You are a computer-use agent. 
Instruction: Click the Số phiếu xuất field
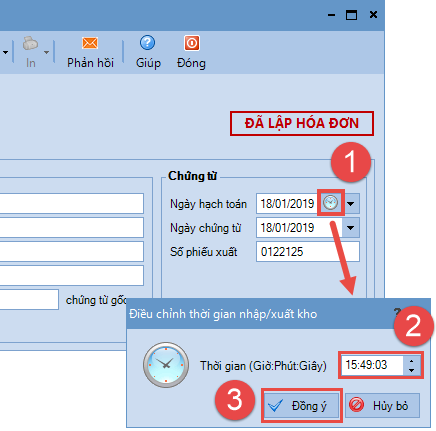(308, 252)
